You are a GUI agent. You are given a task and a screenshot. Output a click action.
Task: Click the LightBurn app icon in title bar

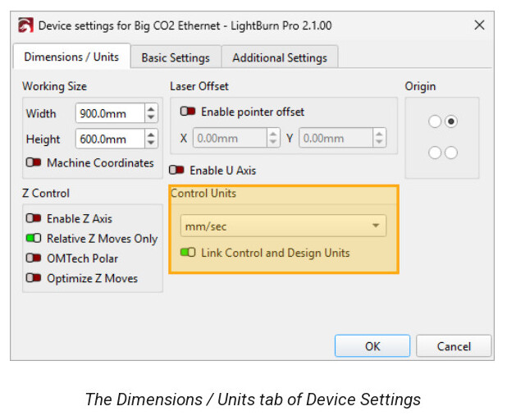click(x=26, y=25)
